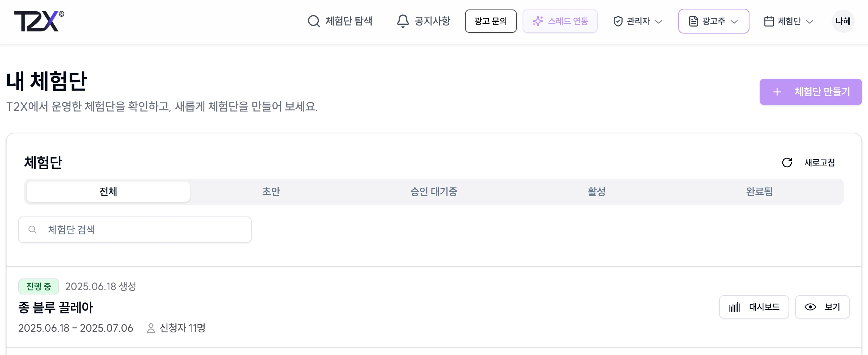Screen dimensions: 868x355
Task: Switch to the 초안 tab
Action: coord(271,192)
